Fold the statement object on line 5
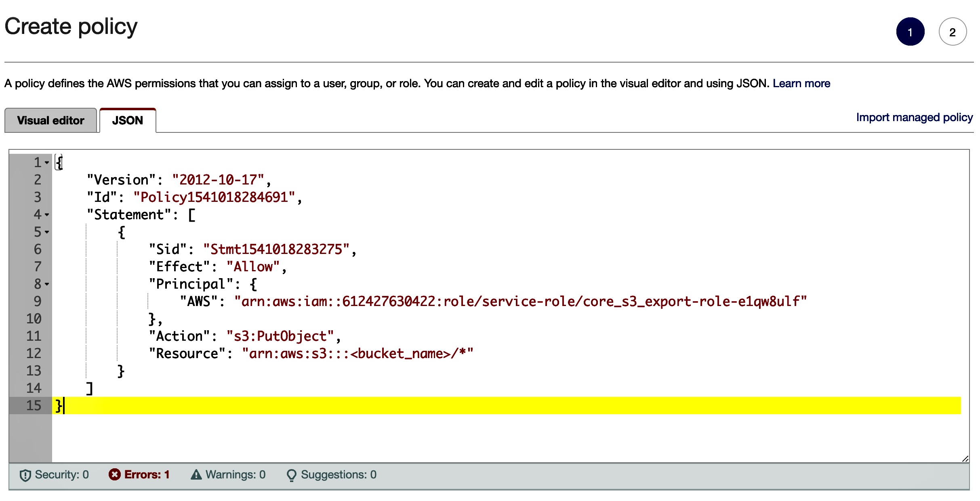This screenshot has width=980, height=501. point(47,232)
